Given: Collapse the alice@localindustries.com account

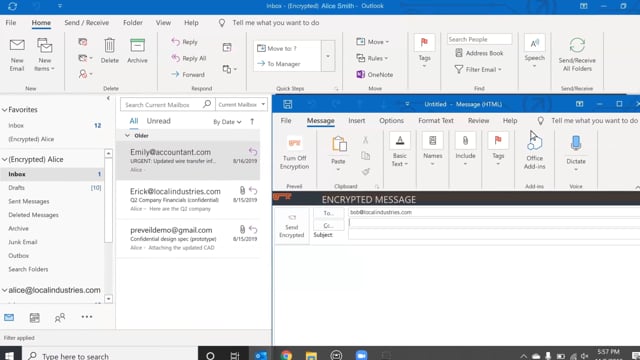Looking at the screenshot, I should coord(4,290).
